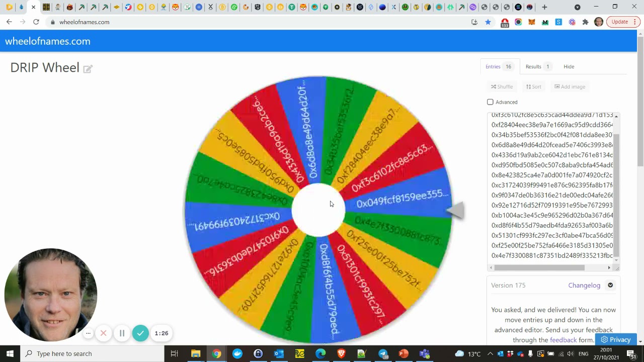Click the page vertical scrollbar
Viewport: 644px width, 362px height.
tap(640, 101)
